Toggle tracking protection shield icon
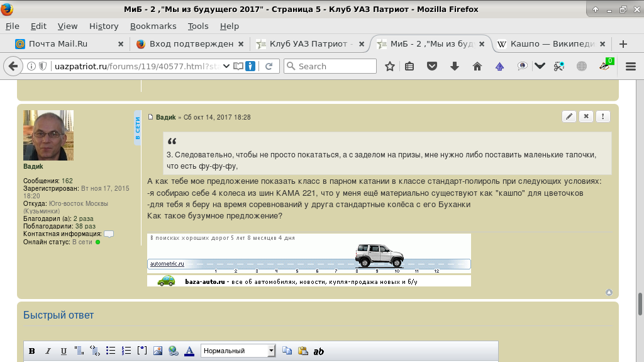 (x=43, y=66)
